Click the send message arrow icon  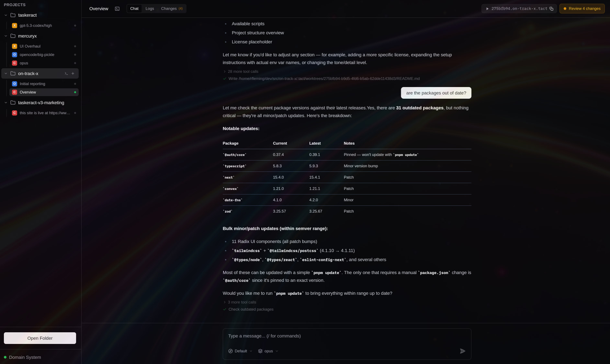pos(463,351)
